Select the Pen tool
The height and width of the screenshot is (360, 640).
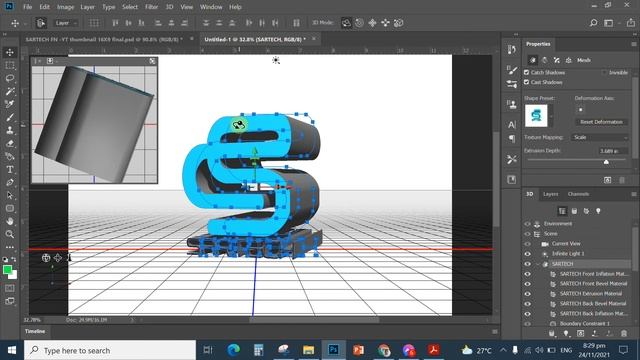tap(10, 182)
